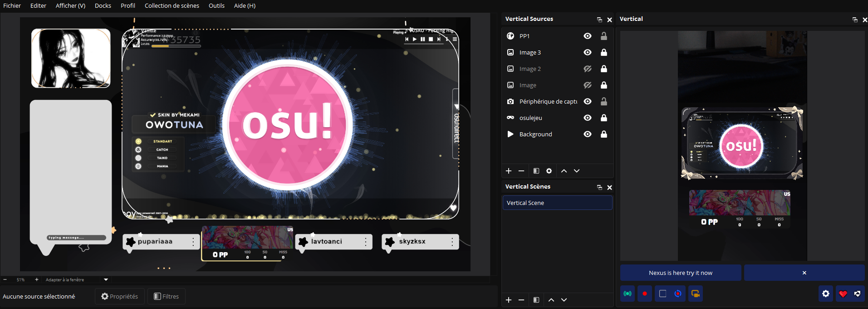Move the vertical source up in the list
This screenshot has height=309, width=868.
click(564, 171)
